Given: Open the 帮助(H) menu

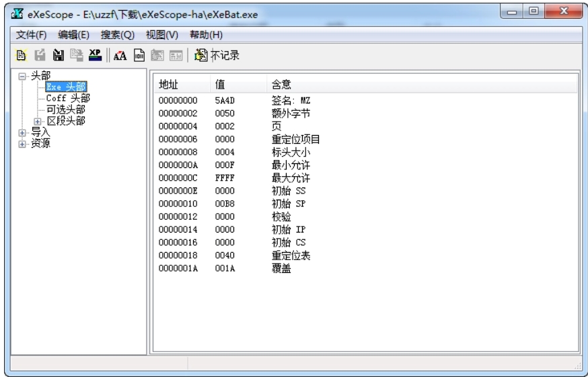Looking at the screenshot, I should point(206,35).
